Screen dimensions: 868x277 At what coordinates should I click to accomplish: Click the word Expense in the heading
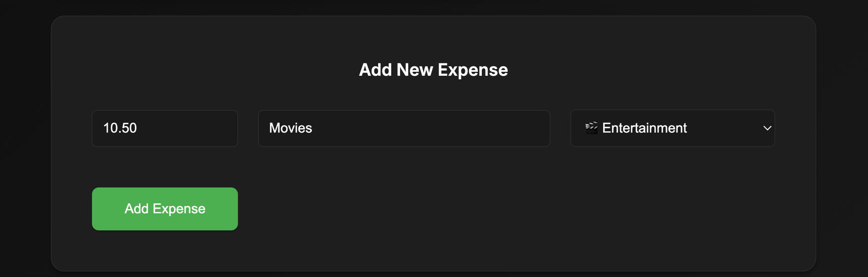pyautogui.click(x=472, y=70)
